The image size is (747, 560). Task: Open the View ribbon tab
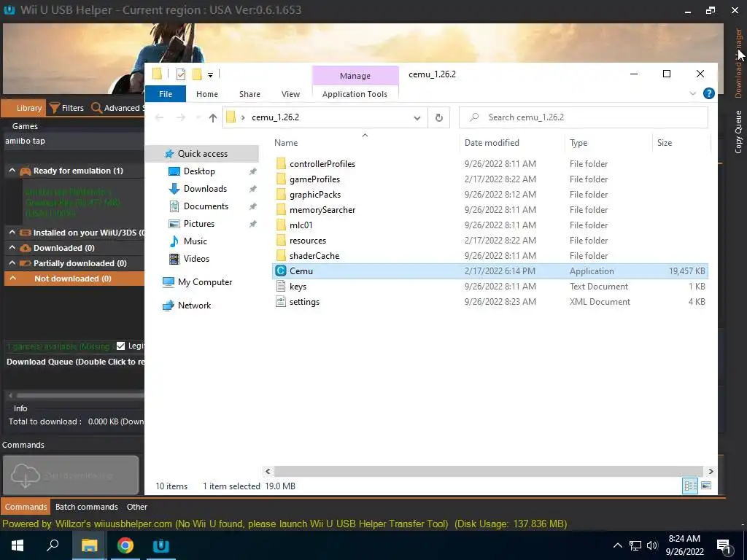(x=290, y=94)
